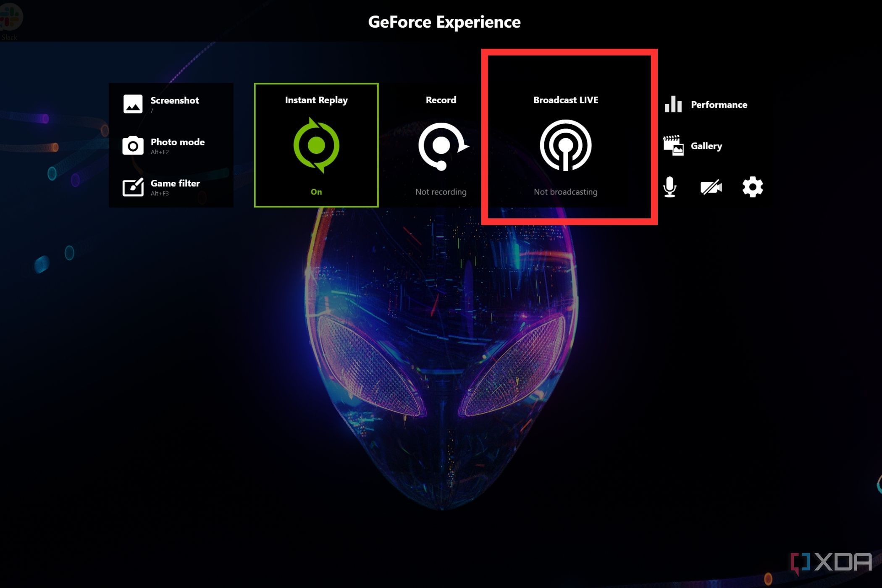
Task: Toggle the microphone icon
Action: [670, 187]
